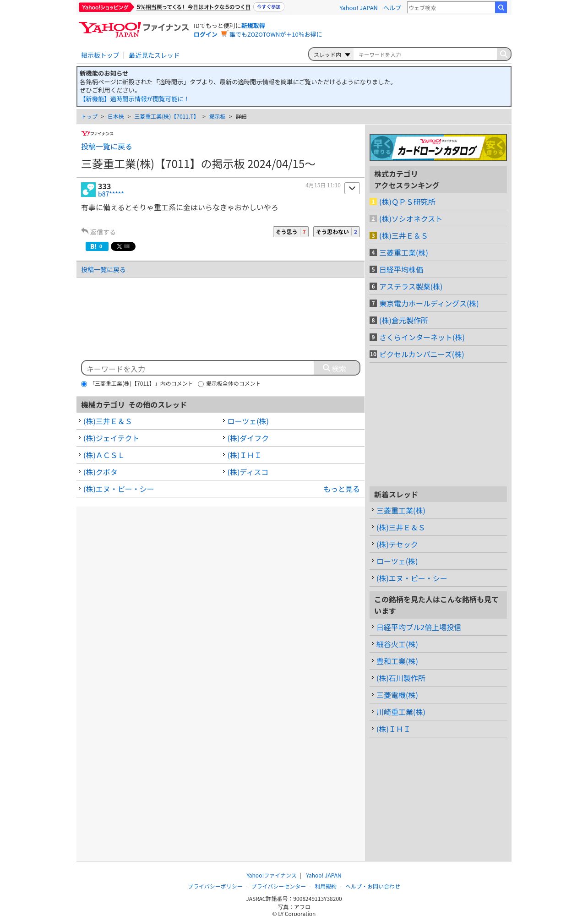Click the web search magnifier icon
This screenshot has width=588, height=916.
coord(501,7)
